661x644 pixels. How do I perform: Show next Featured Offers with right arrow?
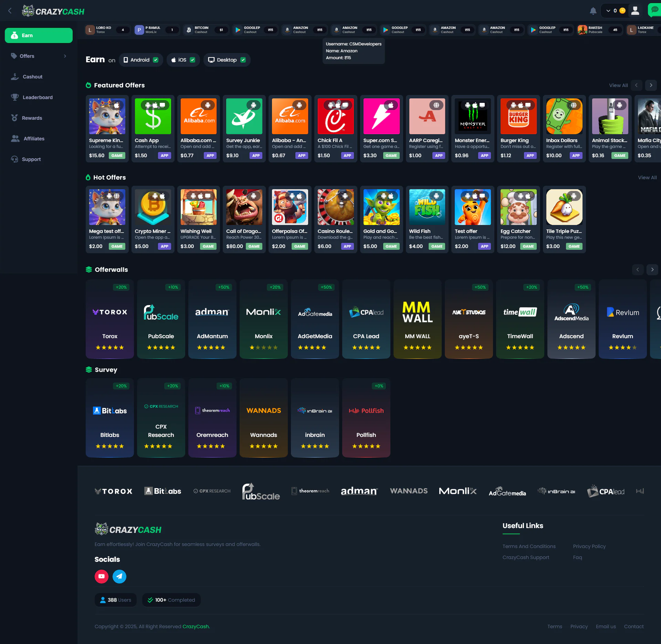coord(651,85)
